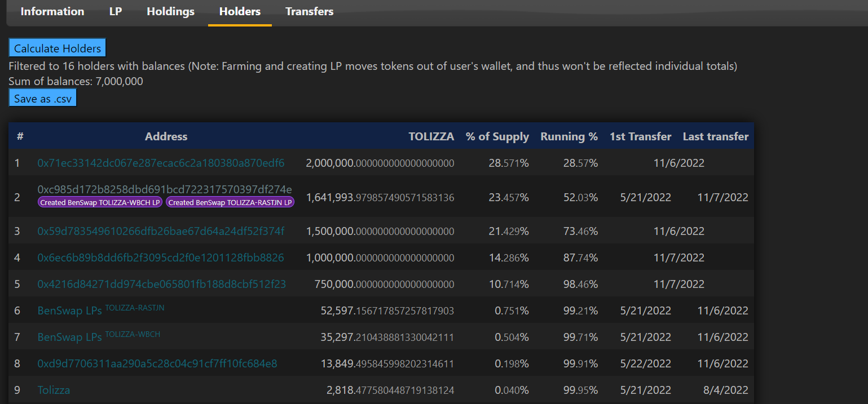Click balance 1,641,993.979857490571583136

coord(380,197)
